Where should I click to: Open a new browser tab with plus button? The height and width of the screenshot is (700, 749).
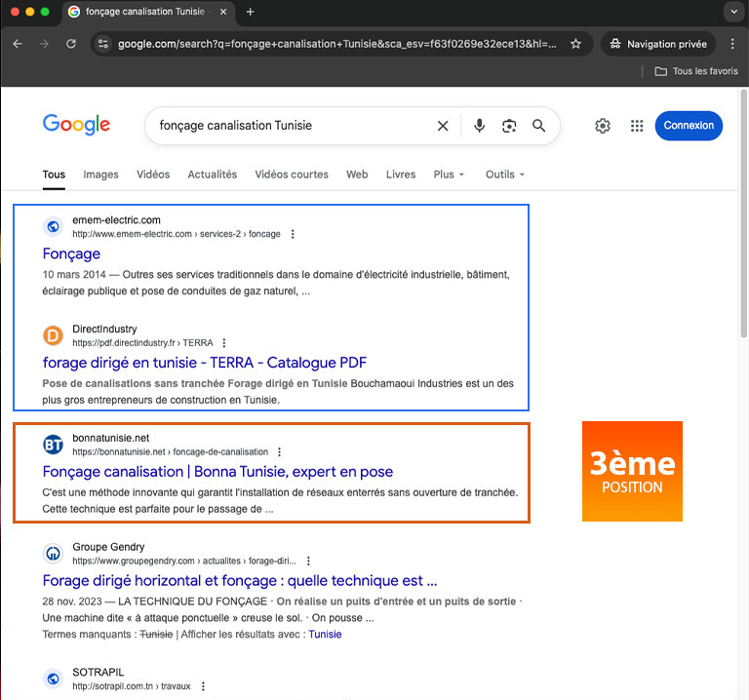pyautogui.click(x=250, y=12)
